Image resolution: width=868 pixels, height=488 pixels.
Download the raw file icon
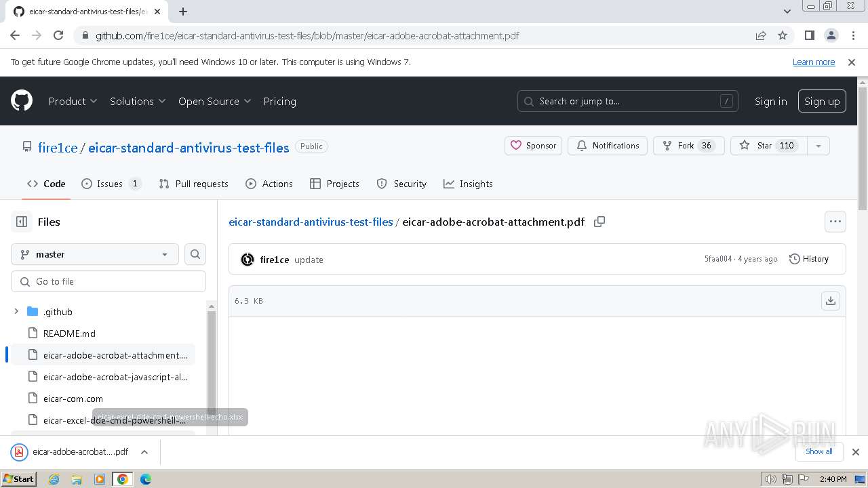(831, 300)
